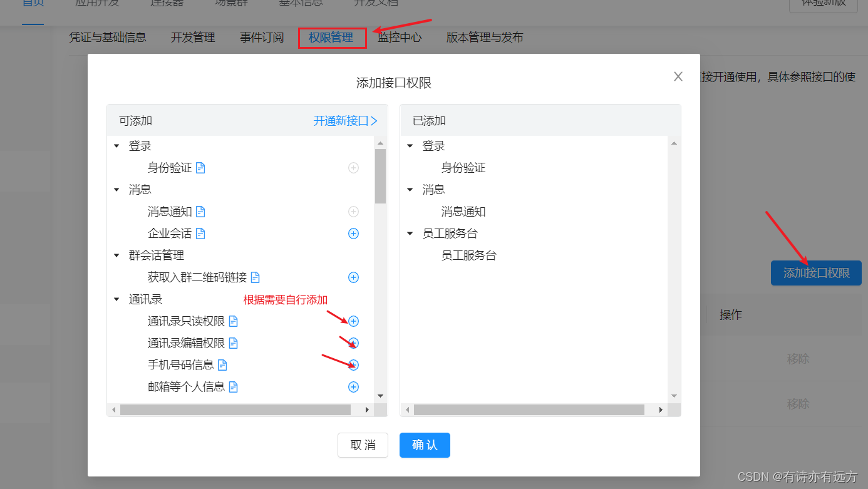The image size is (868, 489).
Task: Click the first 移除 link in table
Action: pyautogui.click(x=798, y=359)
